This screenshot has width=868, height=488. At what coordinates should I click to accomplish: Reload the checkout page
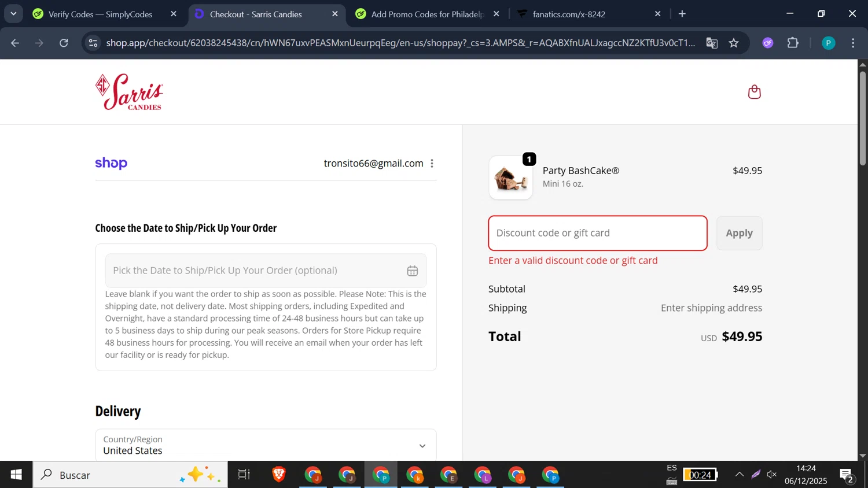pyautogui.click(x=64, y=43)
